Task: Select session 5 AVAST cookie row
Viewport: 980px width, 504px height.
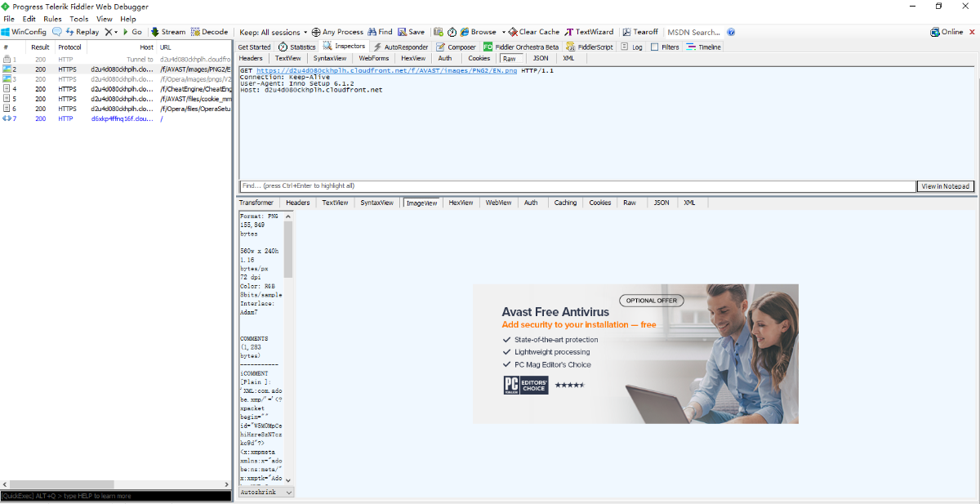Action: tap(116, 99)
